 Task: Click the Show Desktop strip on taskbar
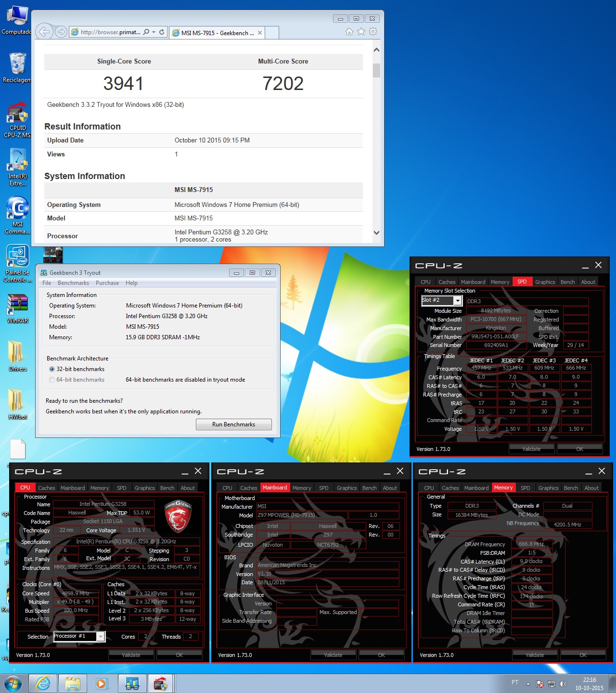[x=612, y=684]
